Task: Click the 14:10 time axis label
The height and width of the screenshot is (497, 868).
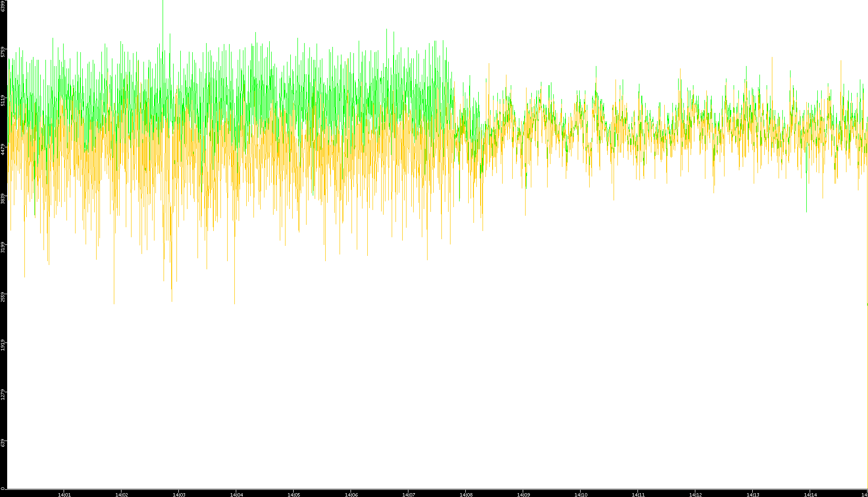Action: pos(581,495)
